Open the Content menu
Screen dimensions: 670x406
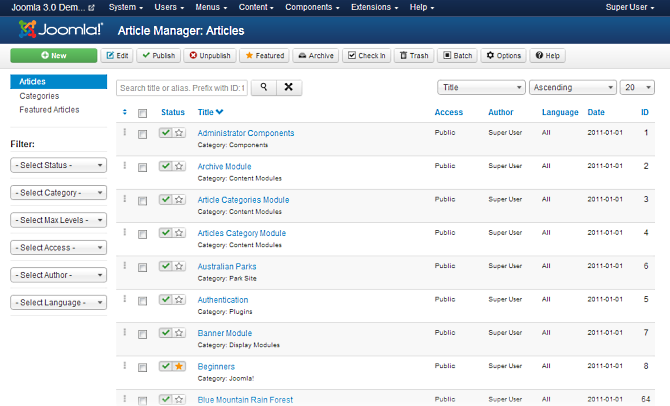[256, 7]
